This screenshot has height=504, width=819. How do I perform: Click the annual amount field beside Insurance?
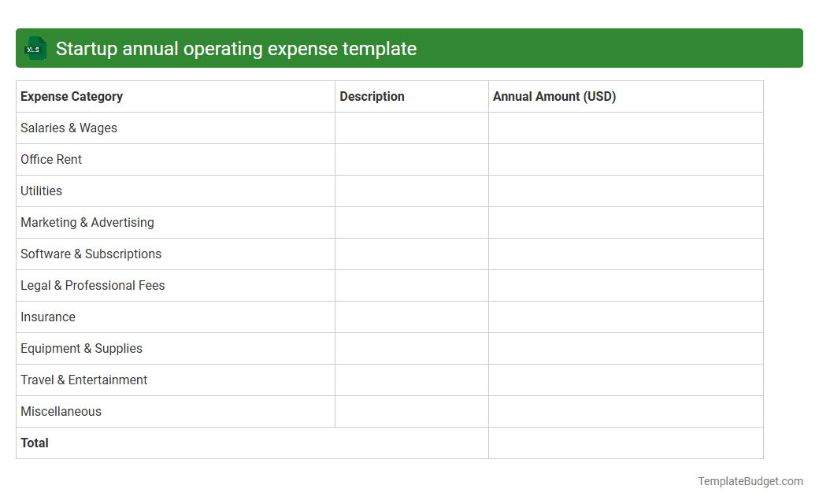[x=625, y=317]
